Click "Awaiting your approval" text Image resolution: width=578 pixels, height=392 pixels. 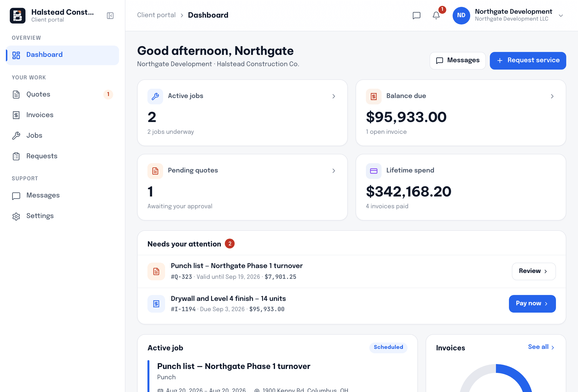click(180, 207)
